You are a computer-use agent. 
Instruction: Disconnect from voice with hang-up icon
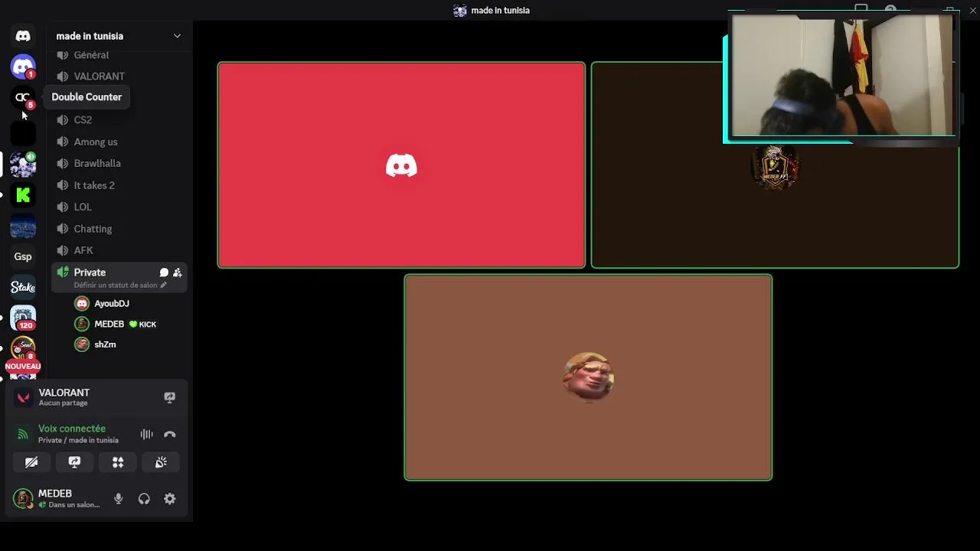click(170, 435)
